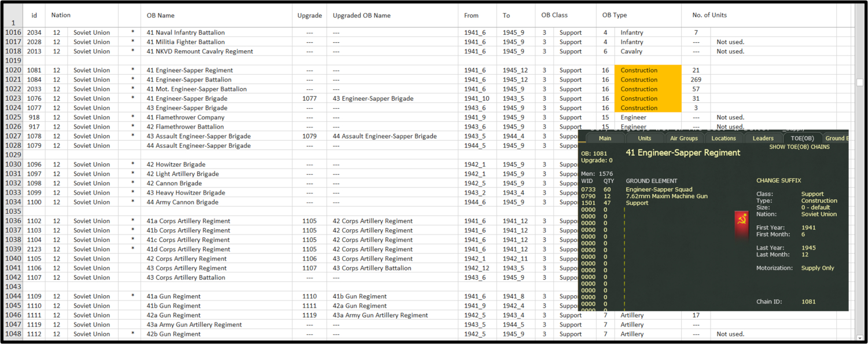Select '43 Assault Engineer-Sapper Brigade' cell
868x344 pixels.
click(x=216, y=136)
